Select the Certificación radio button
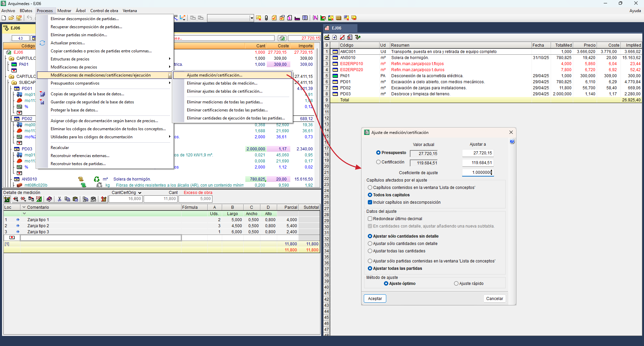The image size is (644, 346). 378,162
